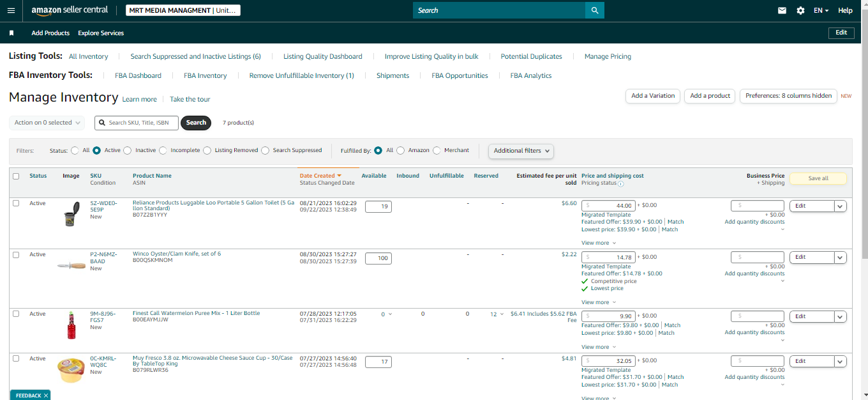
Task: Focus the SKU, Title, ISBN search field
Action: point(137,123)
